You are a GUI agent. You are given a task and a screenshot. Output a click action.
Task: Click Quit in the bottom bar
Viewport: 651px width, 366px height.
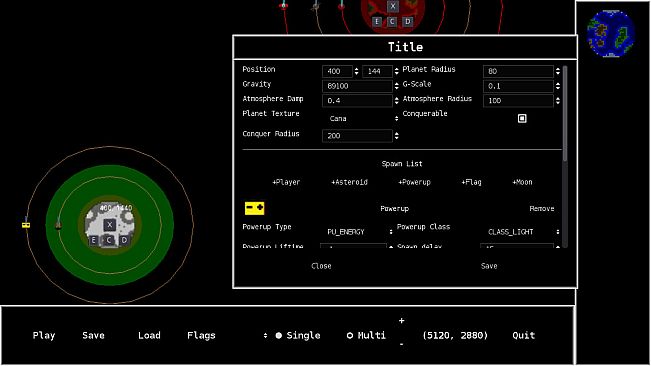[x=524, y=335]
